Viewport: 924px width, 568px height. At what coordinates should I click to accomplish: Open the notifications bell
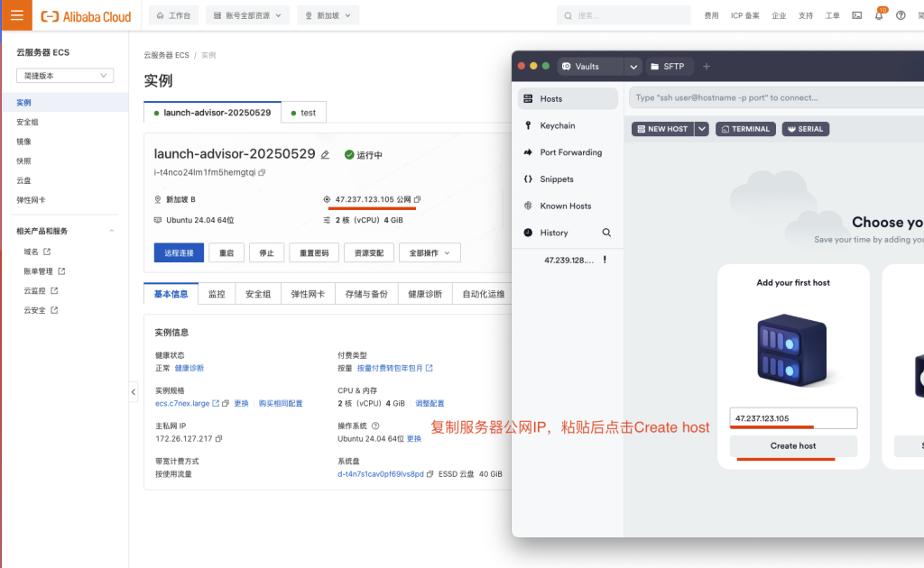click(879, 15)
